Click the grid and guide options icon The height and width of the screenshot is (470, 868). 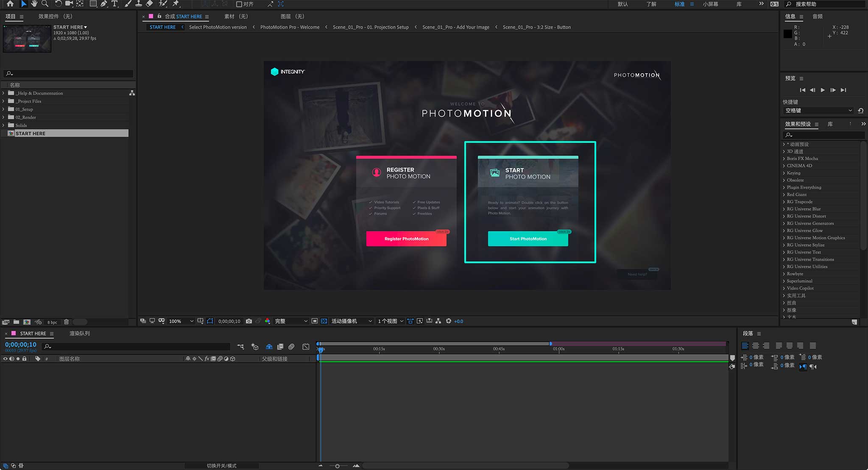(200, 321)
